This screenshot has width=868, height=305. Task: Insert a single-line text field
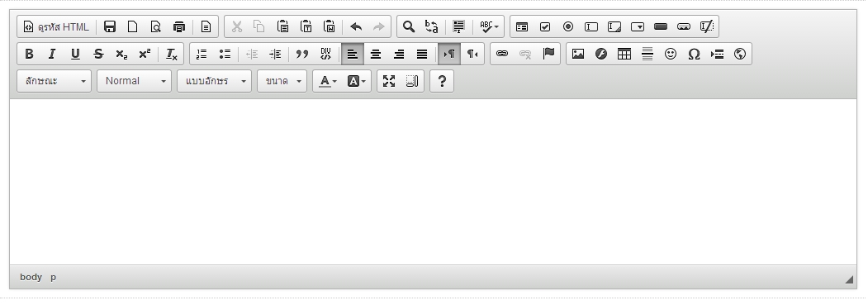[592, 26]
